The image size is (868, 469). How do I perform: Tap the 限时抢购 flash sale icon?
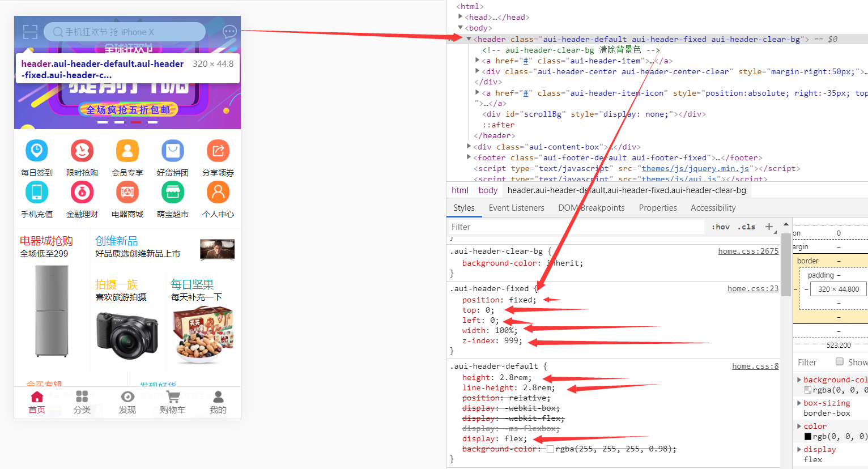click(x=82, y=151)
